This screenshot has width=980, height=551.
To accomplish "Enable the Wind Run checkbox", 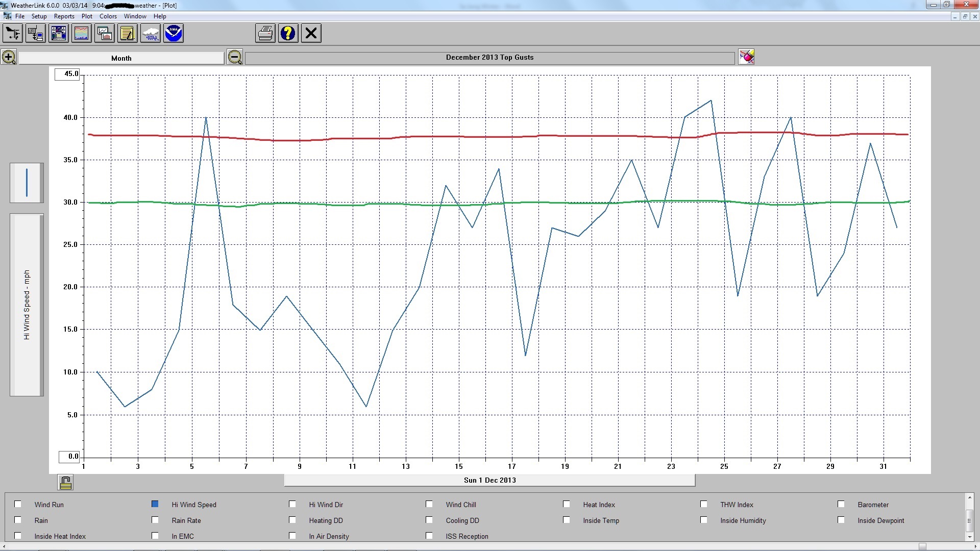I will coord(18,504).
